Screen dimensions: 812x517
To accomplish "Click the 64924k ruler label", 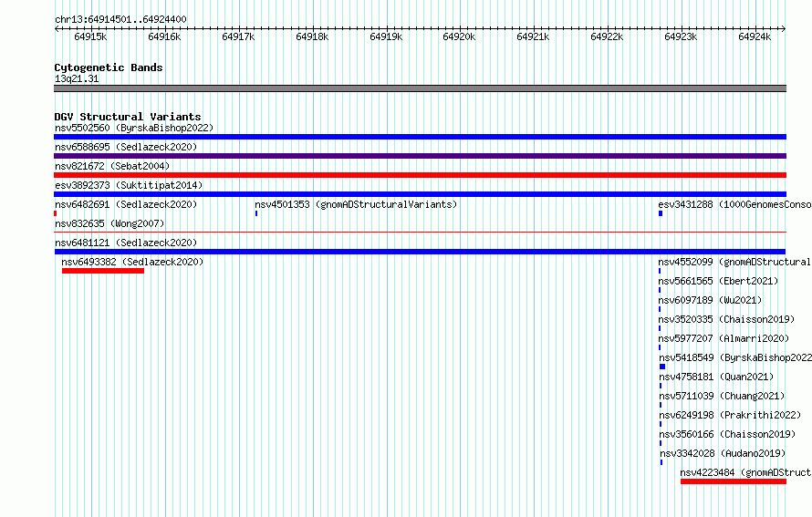I will pos(755,36).
